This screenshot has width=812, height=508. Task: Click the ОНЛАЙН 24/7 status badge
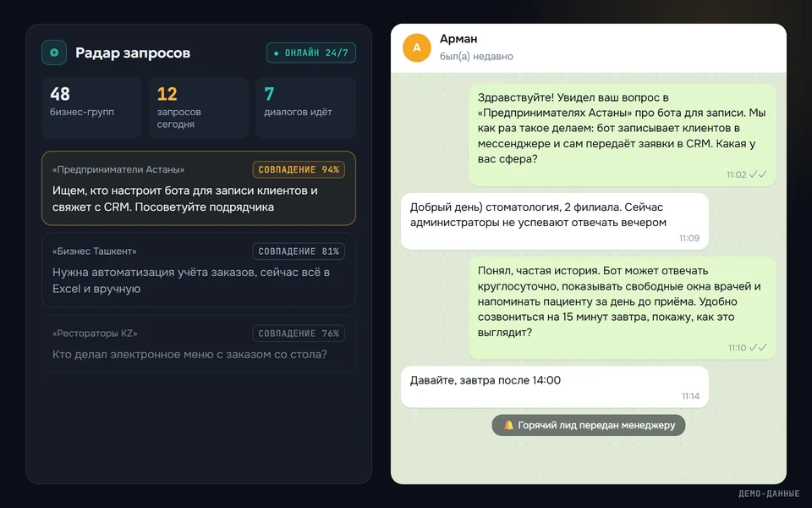coord(311,52)
